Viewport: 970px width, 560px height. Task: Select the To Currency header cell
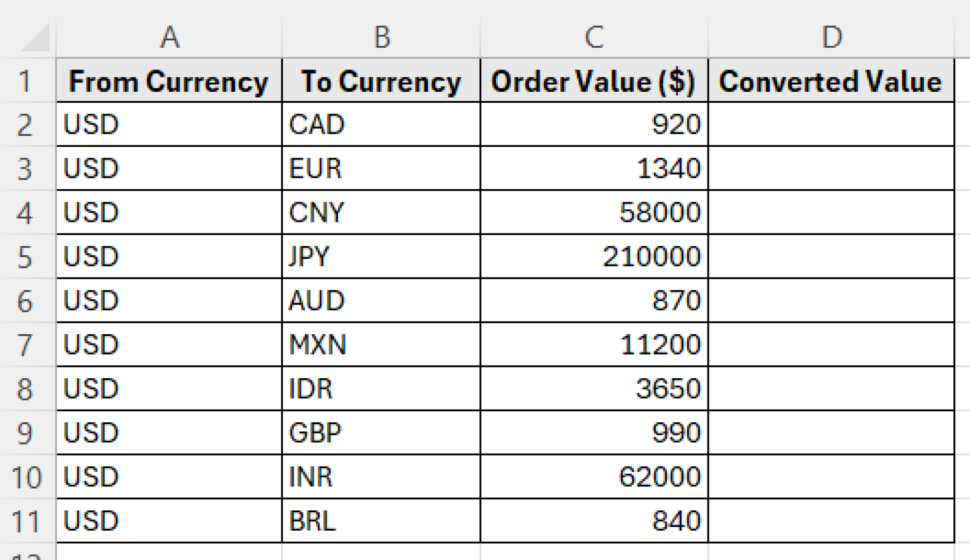pyautogui.click(x=379, y=80)
